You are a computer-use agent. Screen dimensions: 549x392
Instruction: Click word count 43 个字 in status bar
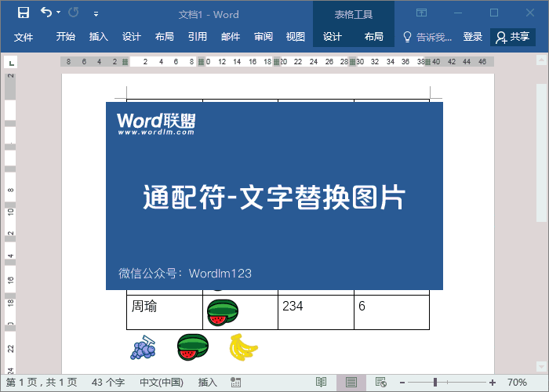coord(108,383)
